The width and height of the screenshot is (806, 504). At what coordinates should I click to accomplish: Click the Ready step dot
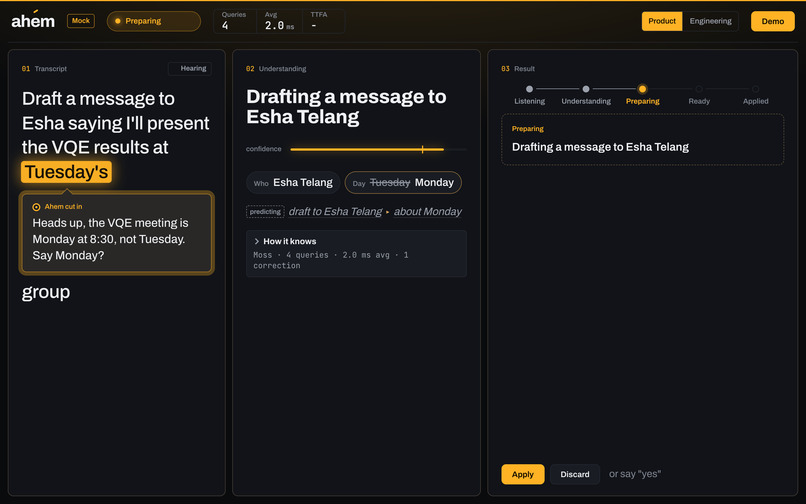click(699, 89)
